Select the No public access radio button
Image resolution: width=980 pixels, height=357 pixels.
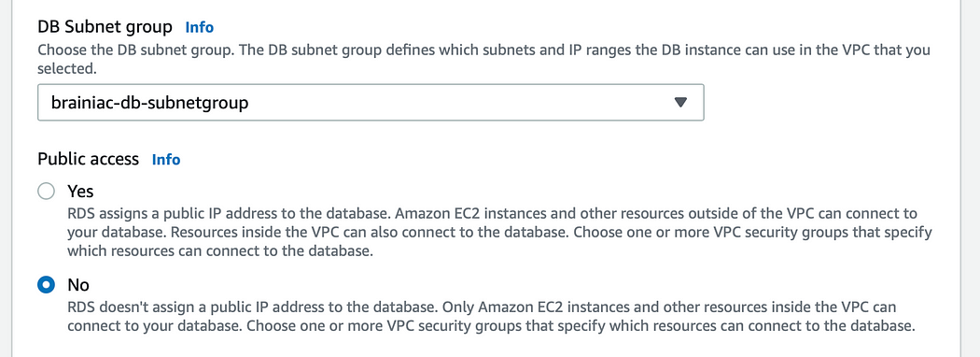tap(47, 286)
